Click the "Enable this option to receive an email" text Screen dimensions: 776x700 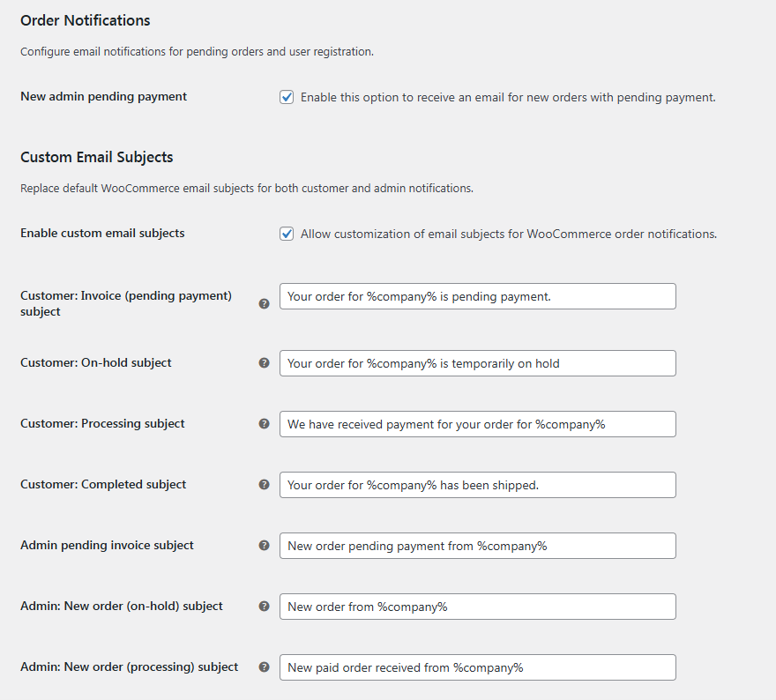tap(507, 98)
